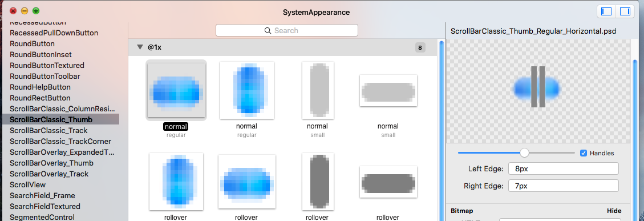Screen dimensions: 644x221
Task: Toggle the left sidebar panel button
Action: point(606,11)
